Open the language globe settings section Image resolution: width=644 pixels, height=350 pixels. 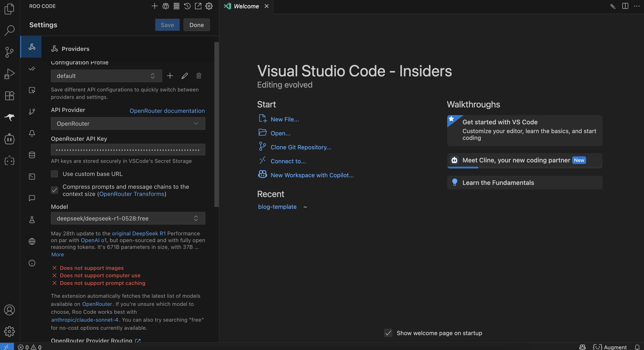32,241
